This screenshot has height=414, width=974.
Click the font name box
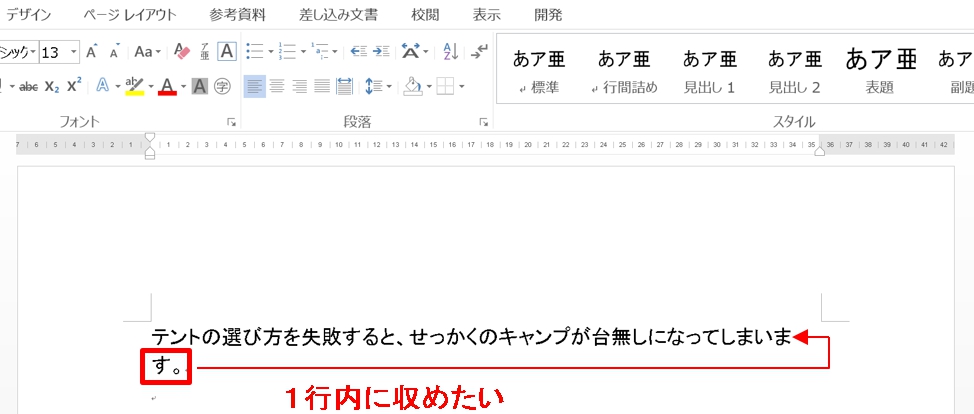tap(19, 52)
